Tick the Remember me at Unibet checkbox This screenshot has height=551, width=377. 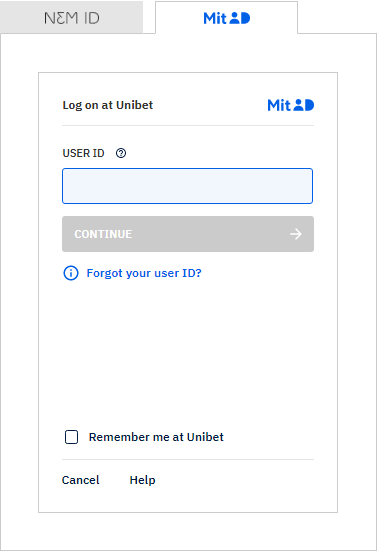pyautogui.click(x=71, y=437)
